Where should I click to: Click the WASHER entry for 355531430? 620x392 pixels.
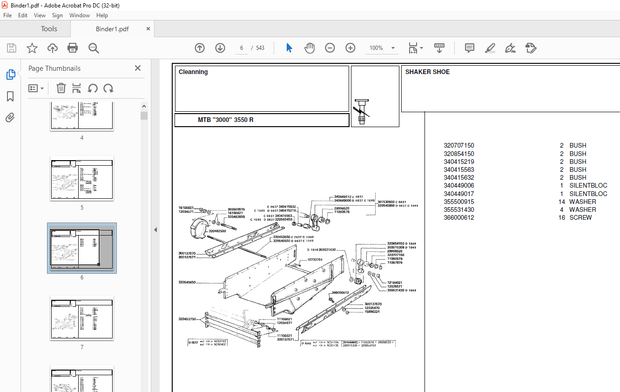582,210
